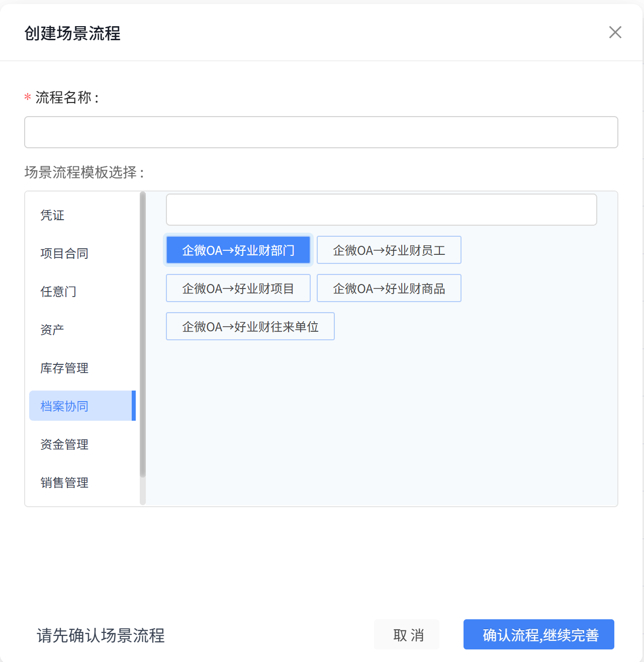Image resolution: width=644 pixels, height=662 pixels.
Task: Click the 流程名称 input field
Action: click(x=321, y=132)
